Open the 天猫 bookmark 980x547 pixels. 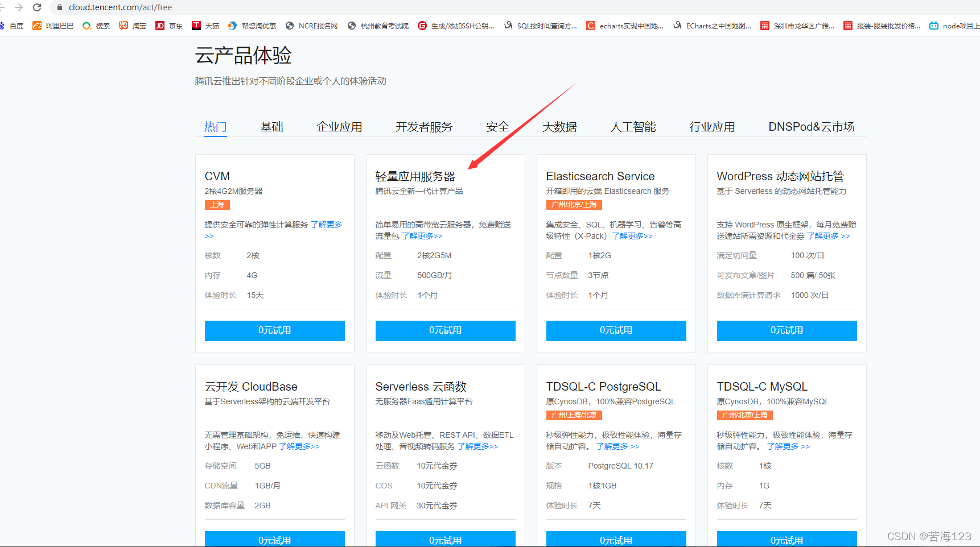(205, 26)
